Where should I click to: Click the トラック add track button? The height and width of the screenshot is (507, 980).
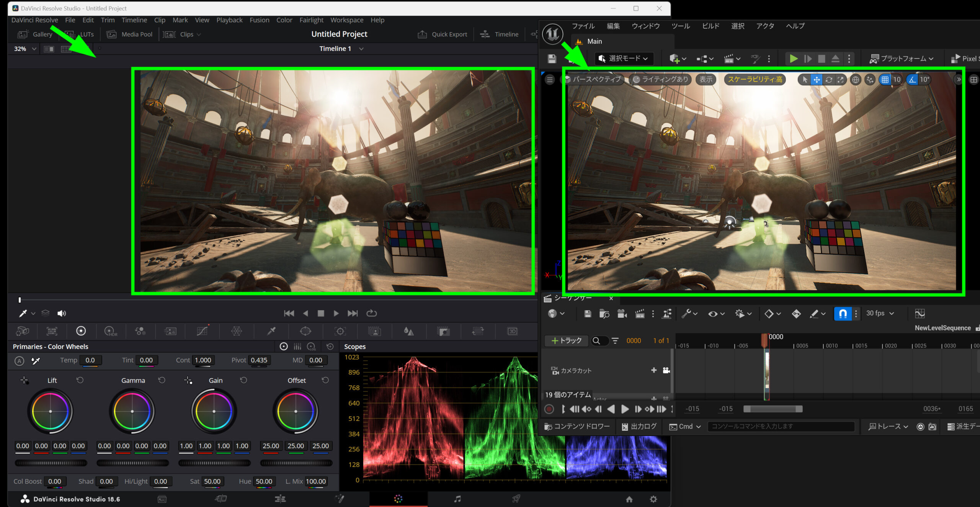(566, 340)
